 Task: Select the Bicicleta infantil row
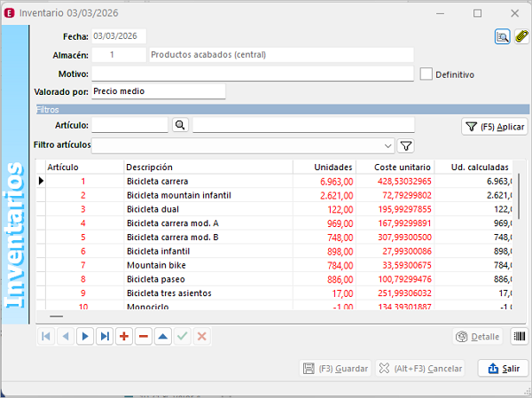pos(274,251)
